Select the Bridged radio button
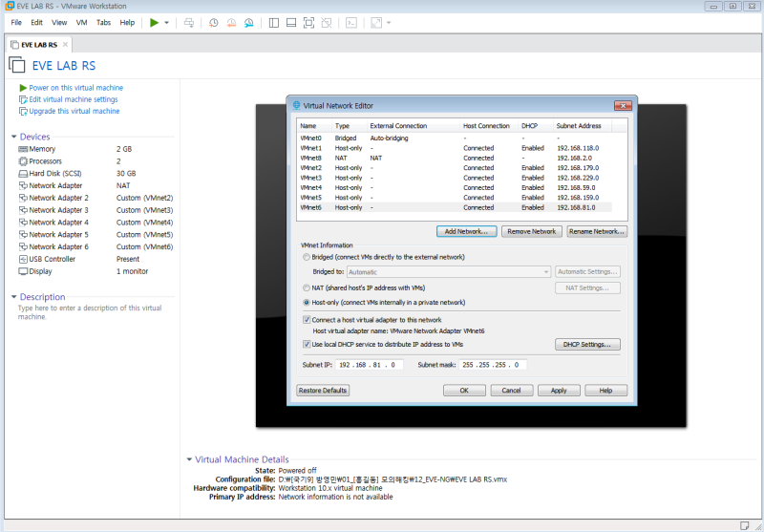The height and width of the screenshot is (532, 764). (306, 257)
